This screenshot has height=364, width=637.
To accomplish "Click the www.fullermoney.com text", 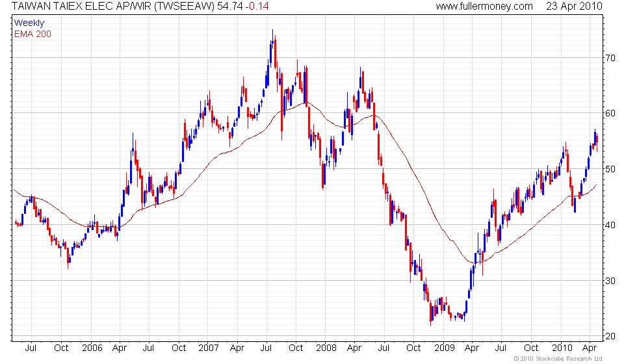I will (484, 6).
